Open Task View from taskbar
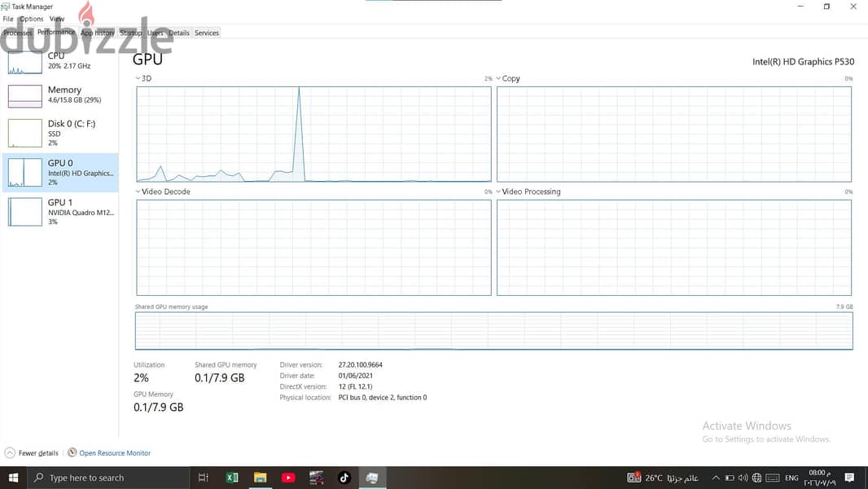868x489 pixels. coord(204,478)
